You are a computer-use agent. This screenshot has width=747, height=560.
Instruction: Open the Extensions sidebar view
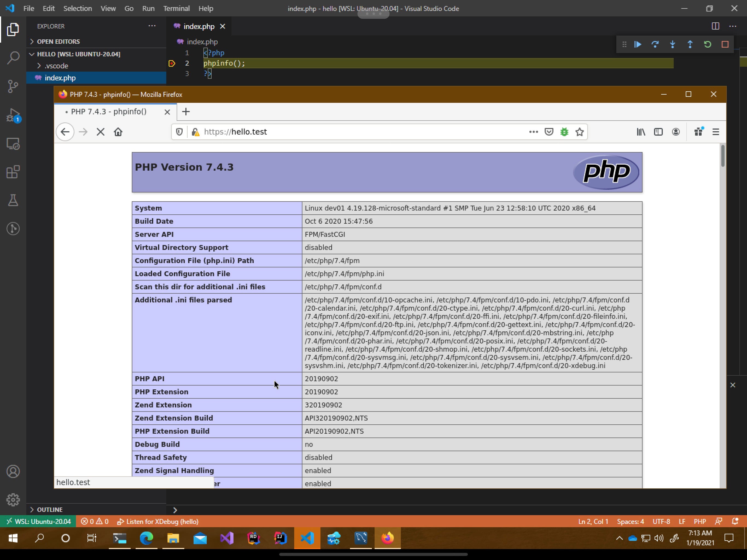point(13,172)
